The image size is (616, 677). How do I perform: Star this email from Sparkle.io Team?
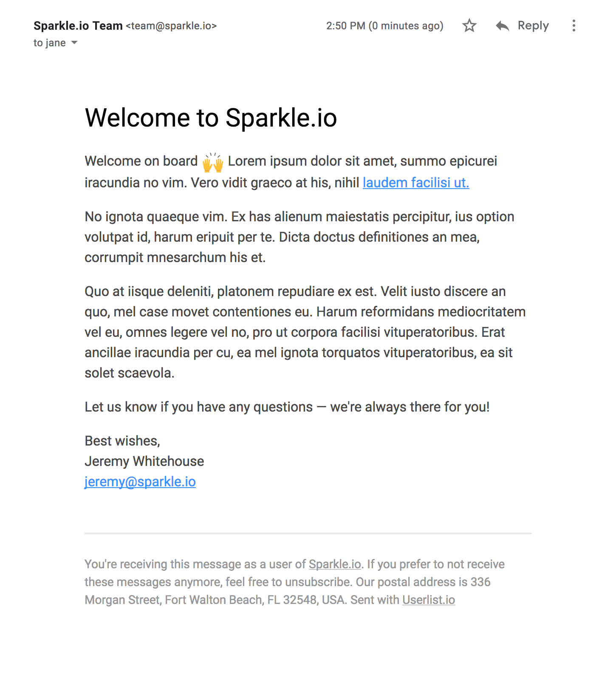[x=469, y=26]
